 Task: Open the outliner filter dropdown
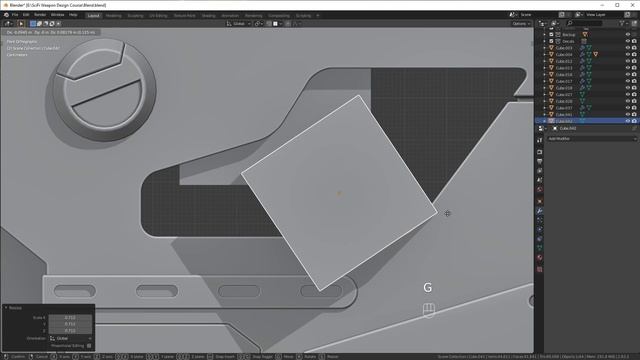[623, 24]
